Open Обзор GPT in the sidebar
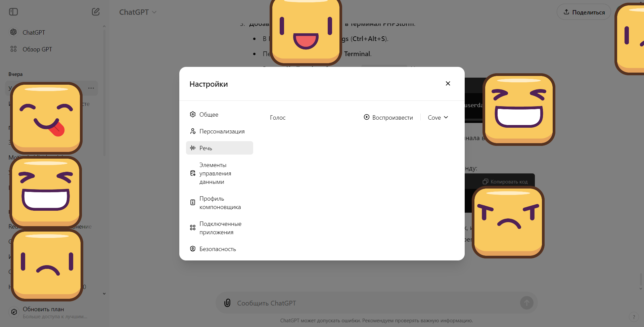Screen dimensions: 644x327 (37, 49)
